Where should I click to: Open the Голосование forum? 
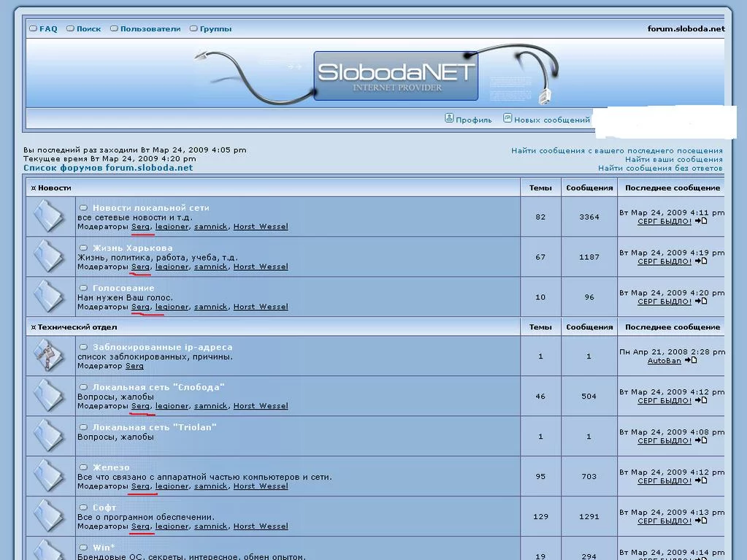[x=123, y=288]
